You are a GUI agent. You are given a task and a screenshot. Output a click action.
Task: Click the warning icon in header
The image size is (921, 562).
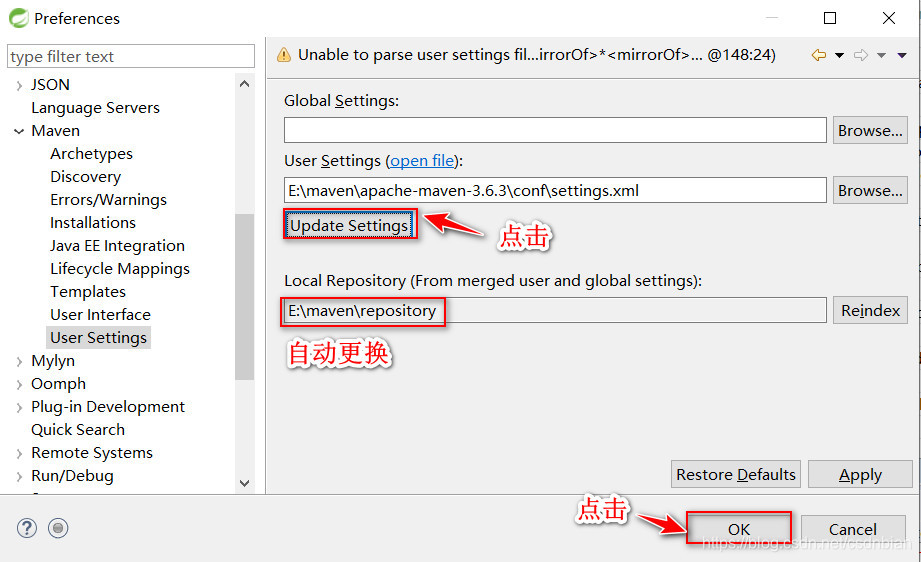tap(284, 55)
